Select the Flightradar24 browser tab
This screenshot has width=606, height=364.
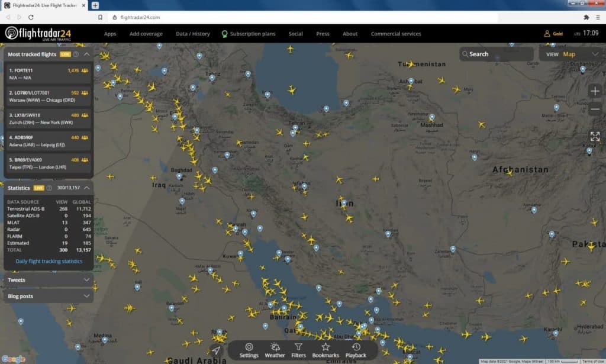click(x=44, y=5)
